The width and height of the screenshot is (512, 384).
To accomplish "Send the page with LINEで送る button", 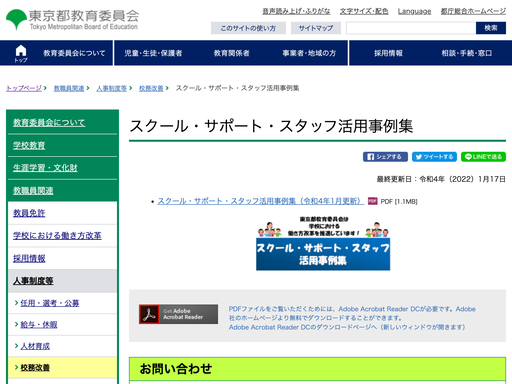I will (x=483, y=157).
